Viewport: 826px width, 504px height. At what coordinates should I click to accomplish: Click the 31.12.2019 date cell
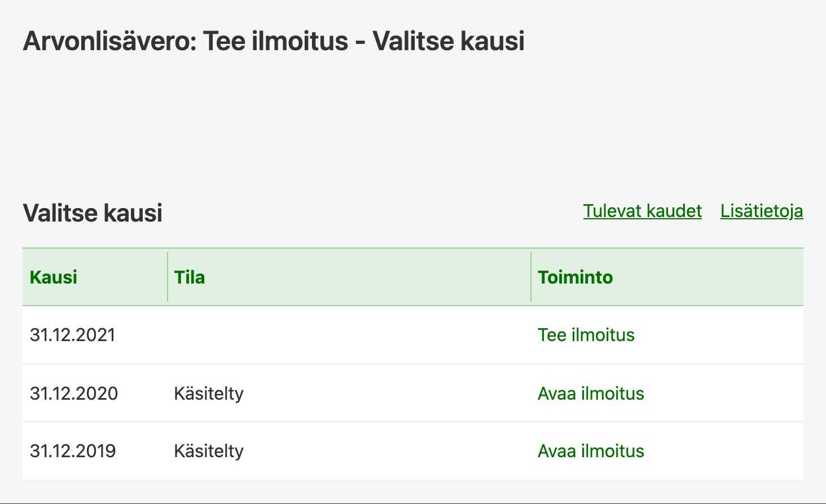click(73, 451)
